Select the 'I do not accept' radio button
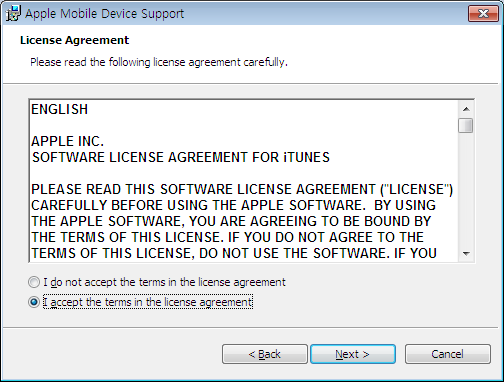Screen dimensions: 504x382 pos(34,282)
